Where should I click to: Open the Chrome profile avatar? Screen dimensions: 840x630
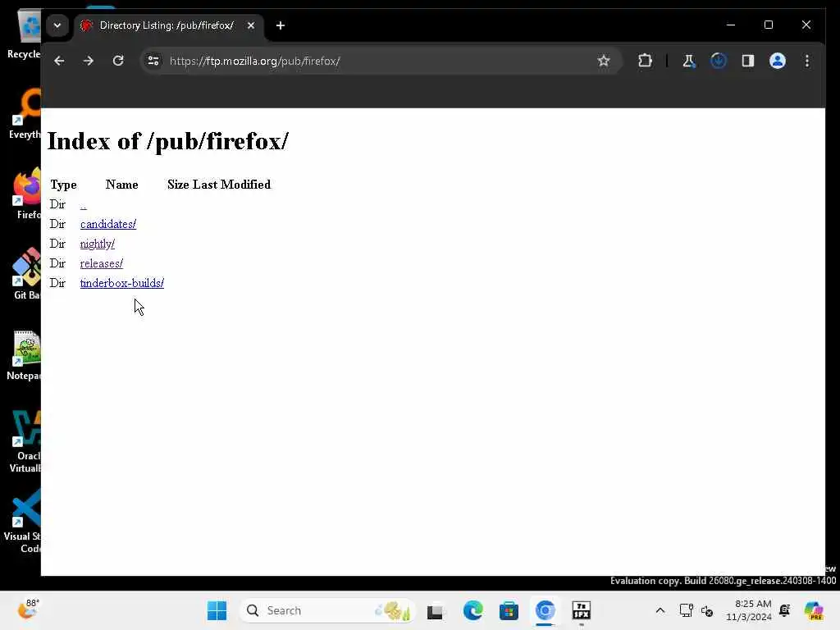[x=778, y=61]
